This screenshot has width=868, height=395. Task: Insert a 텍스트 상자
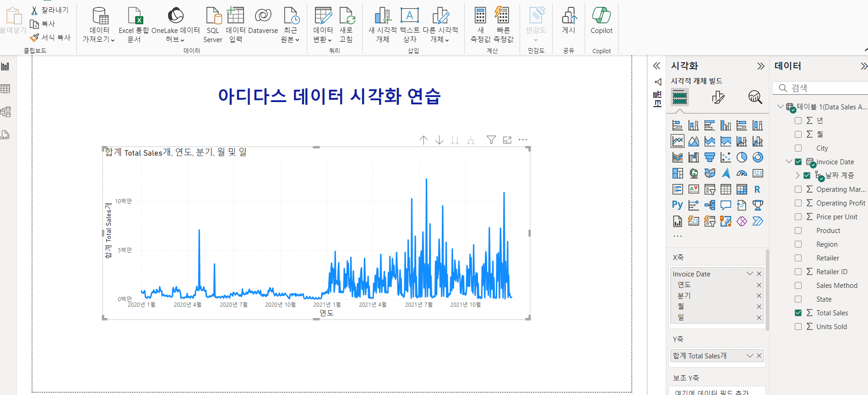[x=410, y=25]
